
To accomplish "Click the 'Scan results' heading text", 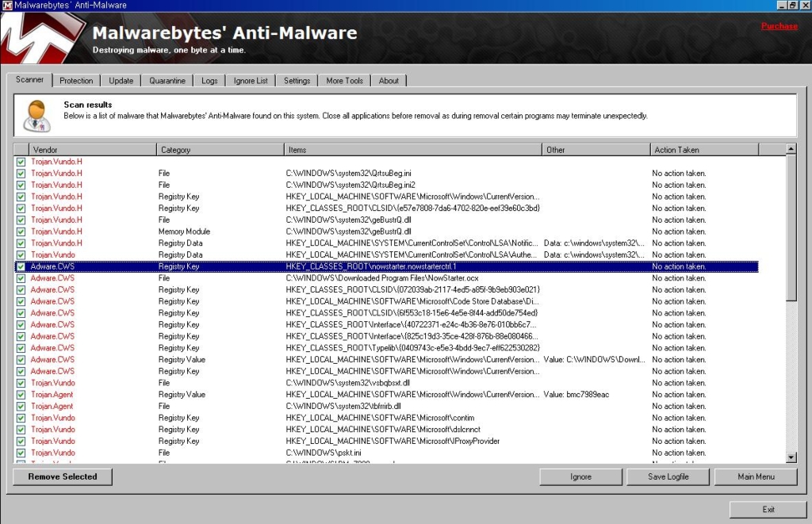I will click(x=88, y=105).
